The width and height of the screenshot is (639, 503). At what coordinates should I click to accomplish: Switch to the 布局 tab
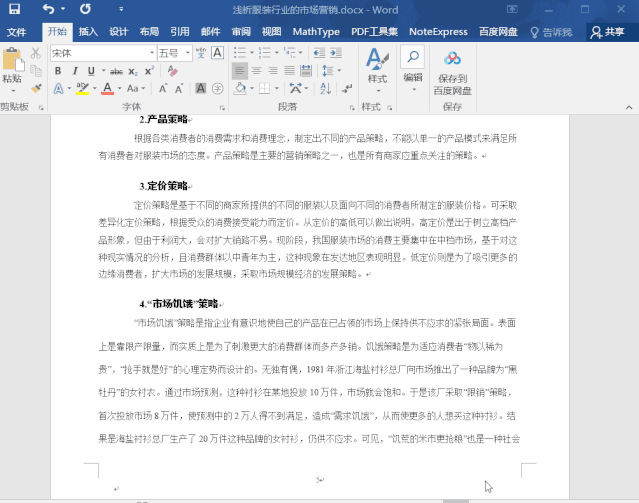coord(149,32)
